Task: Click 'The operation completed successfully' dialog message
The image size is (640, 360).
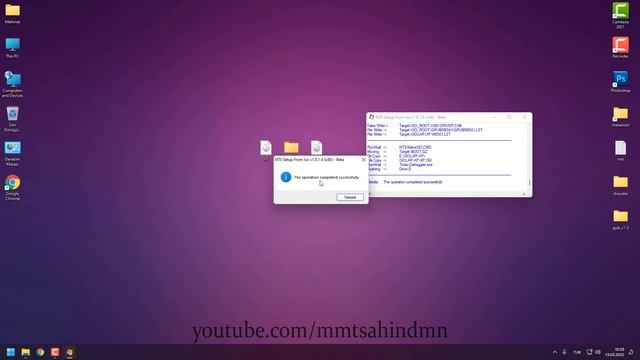Action: click(x=327, y=178)
